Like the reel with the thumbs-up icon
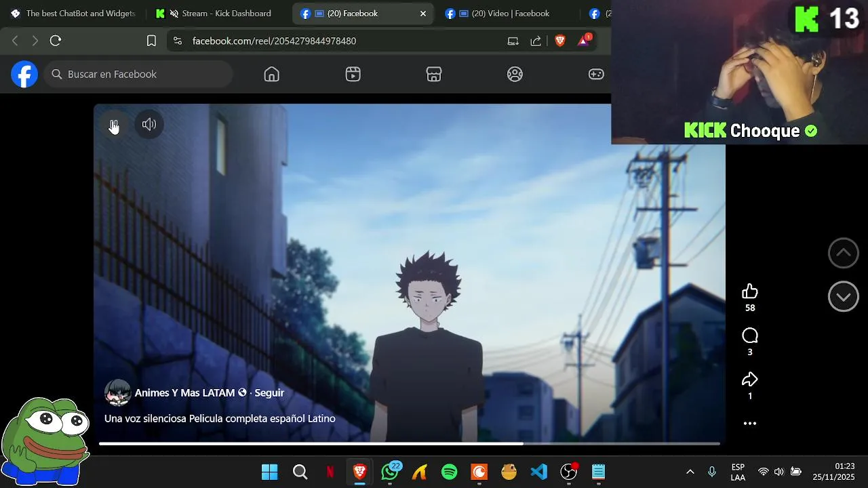This screenshot has height=488, width=868. (x=749, y=291)
